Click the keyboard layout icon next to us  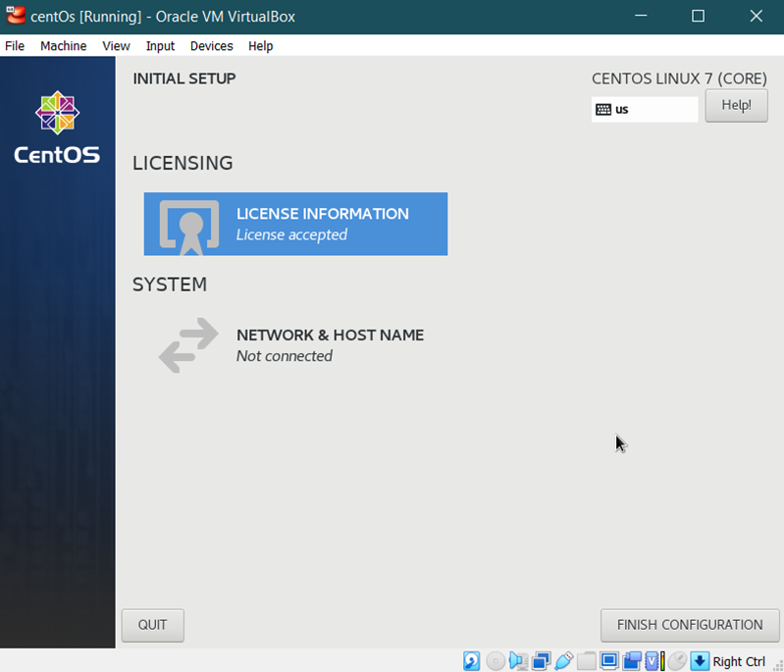(603, 110)
